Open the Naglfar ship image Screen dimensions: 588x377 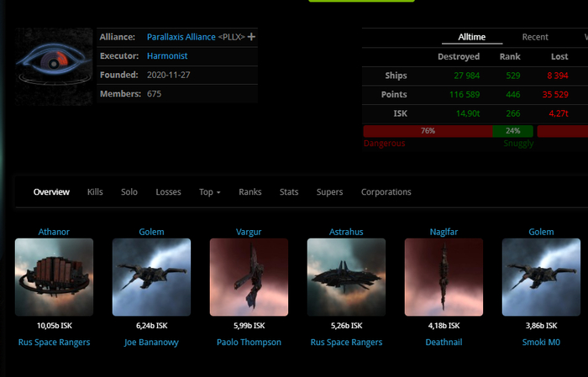(x=444, y=277)
